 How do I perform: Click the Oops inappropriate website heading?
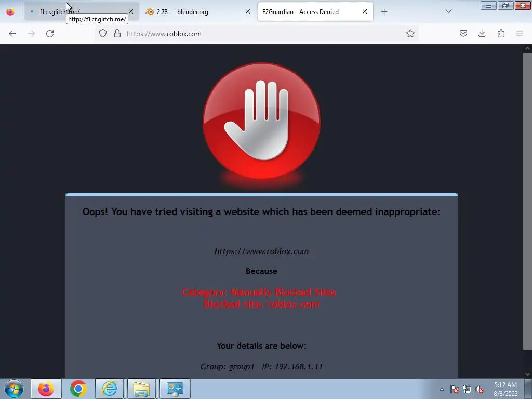[261, 212]
